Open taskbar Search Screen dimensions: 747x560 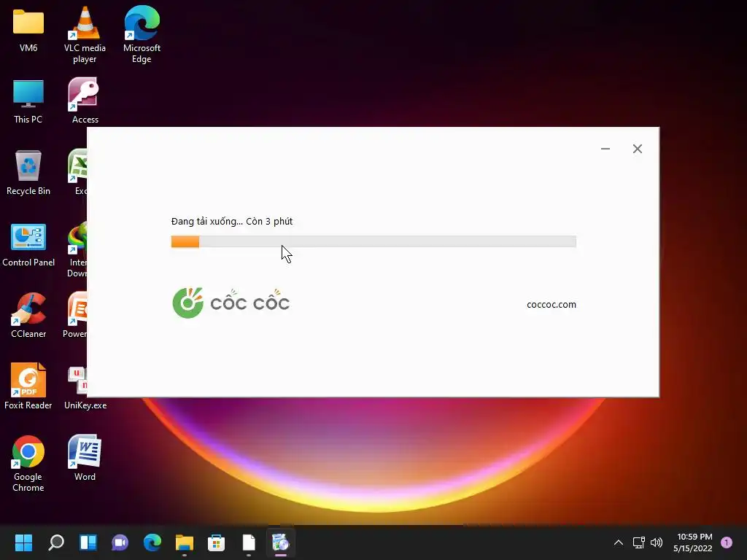[55, 542]
